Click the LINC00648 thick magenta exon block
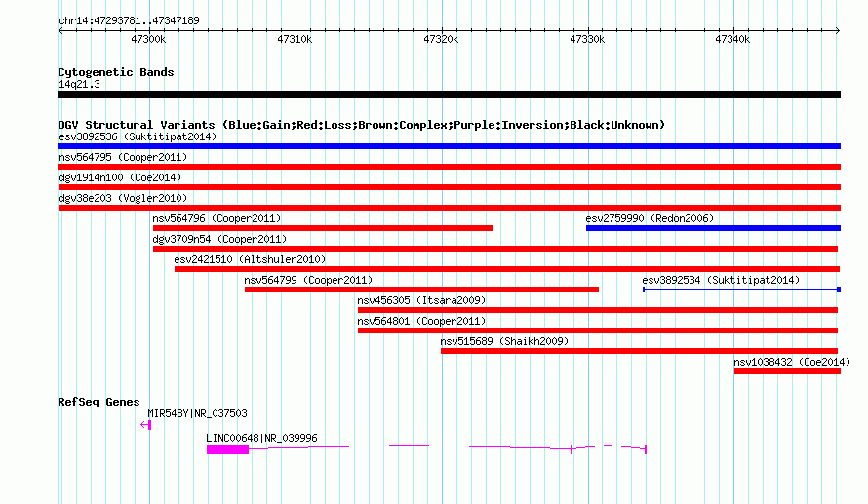This screenshot has width=868, height=504. 227,449
